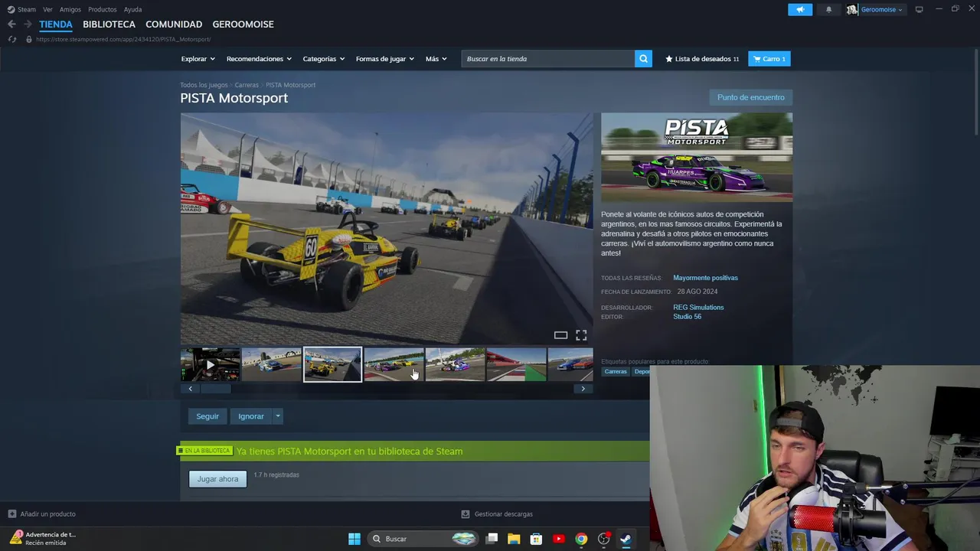The height and width of the screenshot is (551, 980).
Task: Switch to Big Picture mode monitor icon
Action: click(x=920, y=10)
